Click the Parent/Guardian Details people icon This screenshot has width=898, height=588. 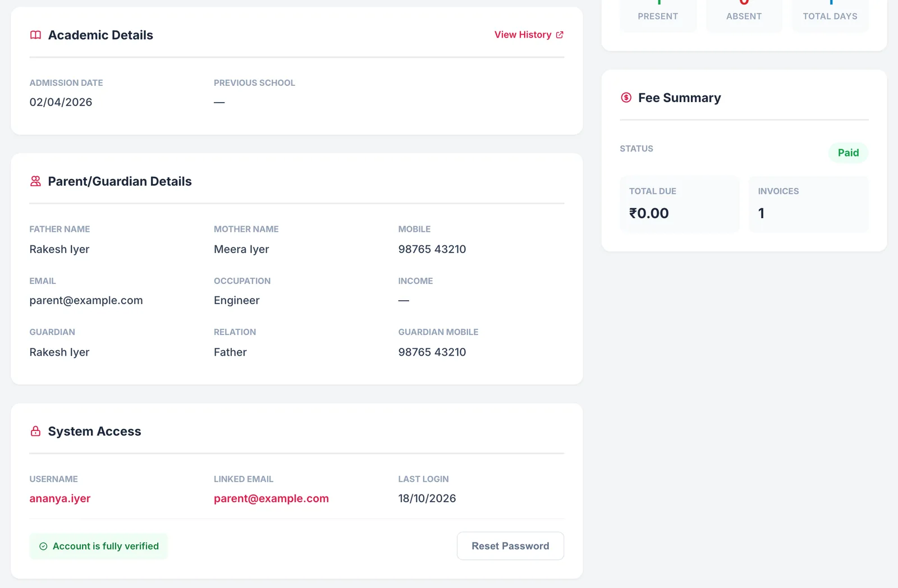coord(35,181)
